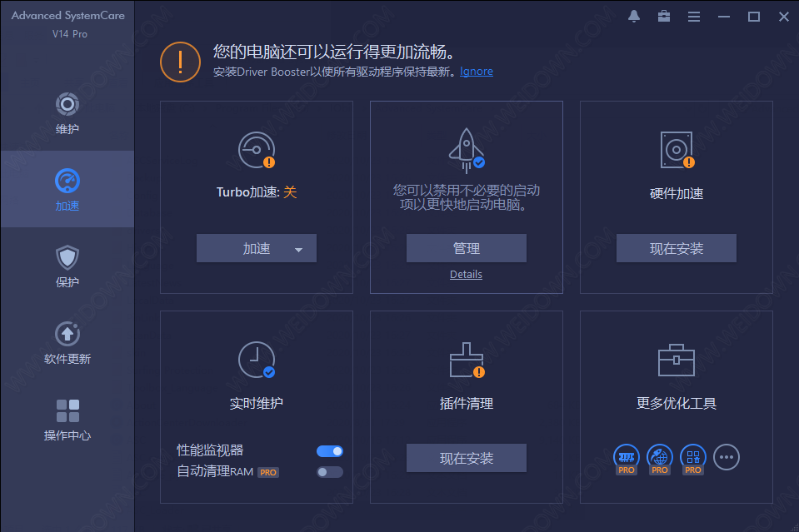Viewport: 799px width, 532px height.
Task: Click the 实时维护 label
Action: coord(257,403)
